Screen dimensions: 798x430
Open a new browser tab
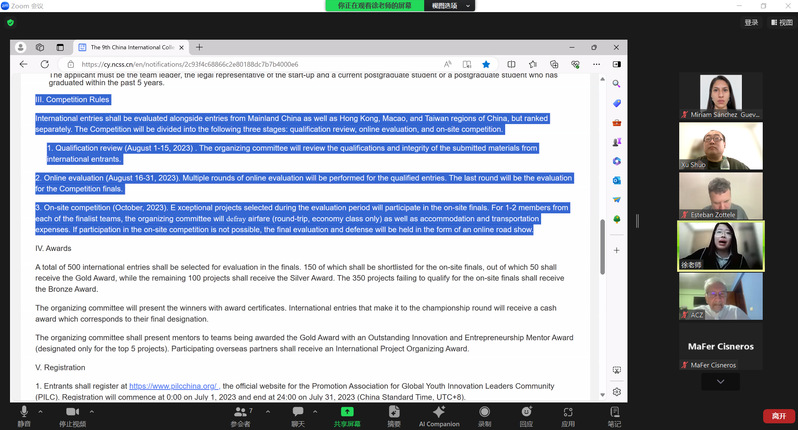click(x=200, y=47)
